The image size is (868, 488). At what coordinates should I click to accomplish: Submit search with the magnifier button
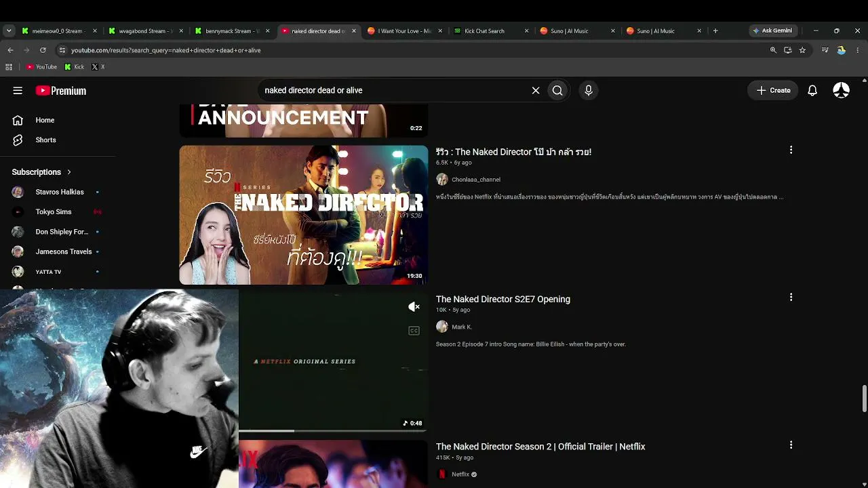click(x=557, y=90)
